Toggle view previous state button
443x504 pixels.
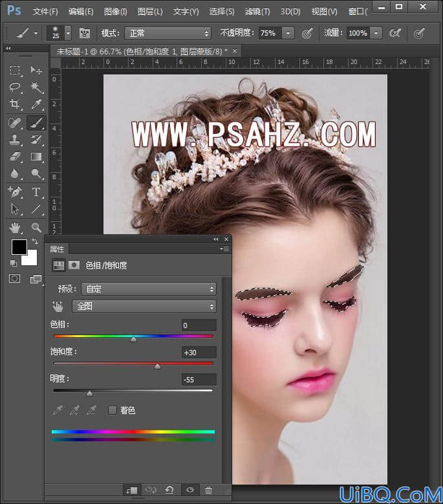tap(151, 490)
